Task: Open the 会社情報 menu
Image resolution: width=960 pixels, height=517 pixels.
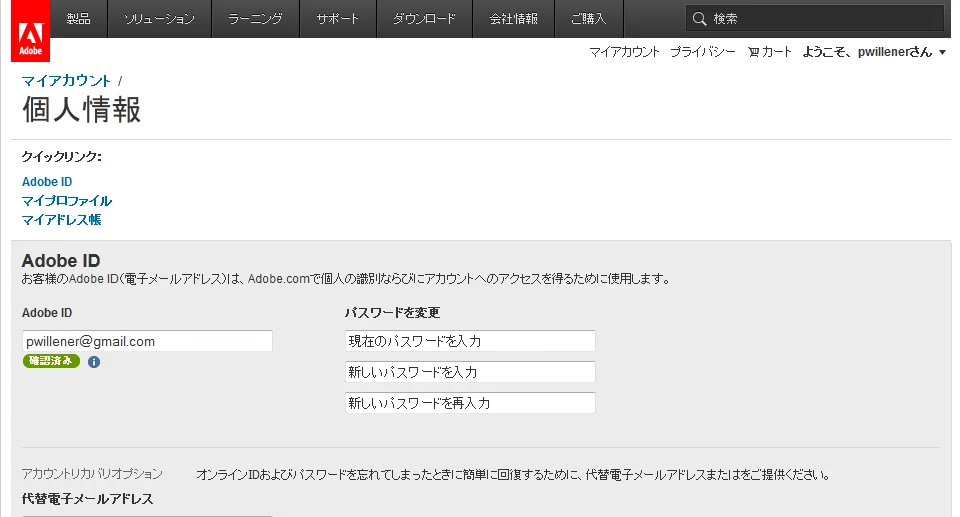Action: (513, 19)
